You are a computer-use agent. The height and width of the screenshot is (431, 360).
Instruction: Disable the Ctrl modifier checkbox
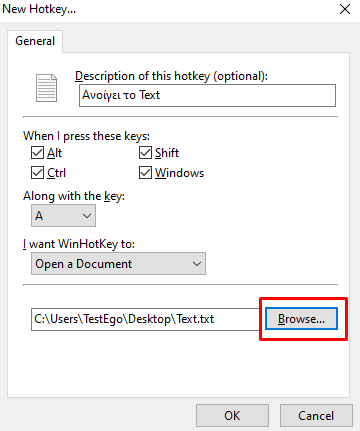pyautogui.click(x=37, y=173)
